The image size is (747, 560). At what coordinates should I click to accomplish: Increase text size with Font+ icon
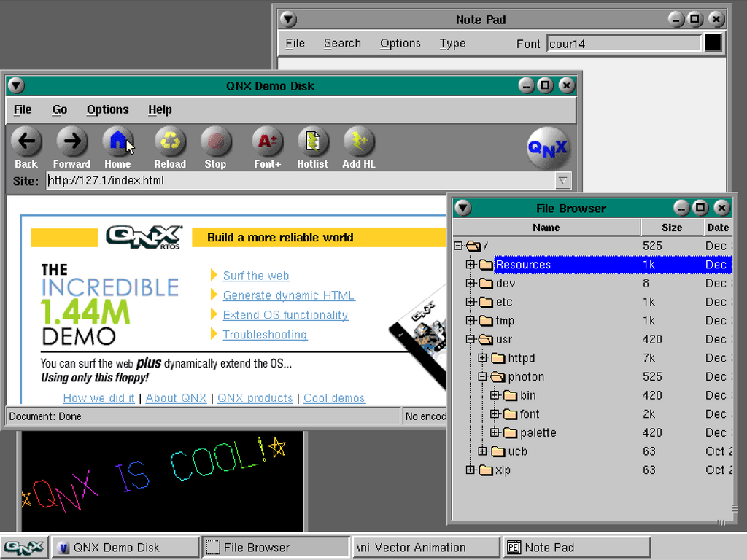[267, 141]
